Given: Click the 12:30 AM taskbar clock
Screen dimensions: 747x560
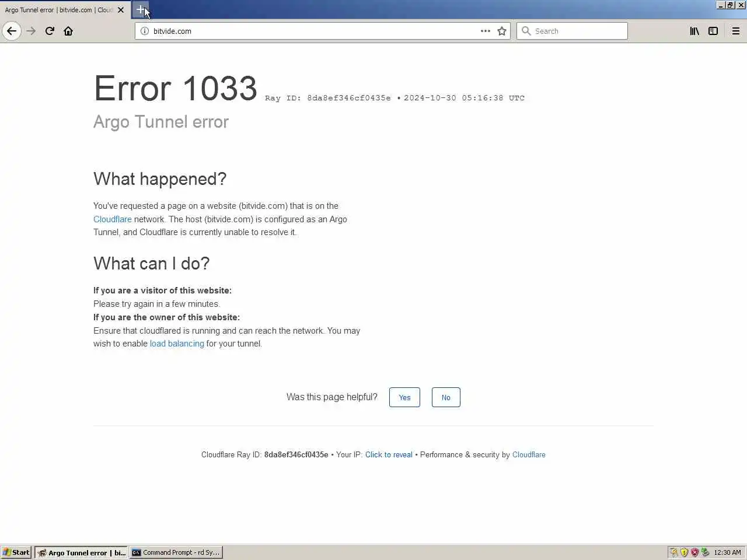Looking at the screenshot, I should point(727,552).
